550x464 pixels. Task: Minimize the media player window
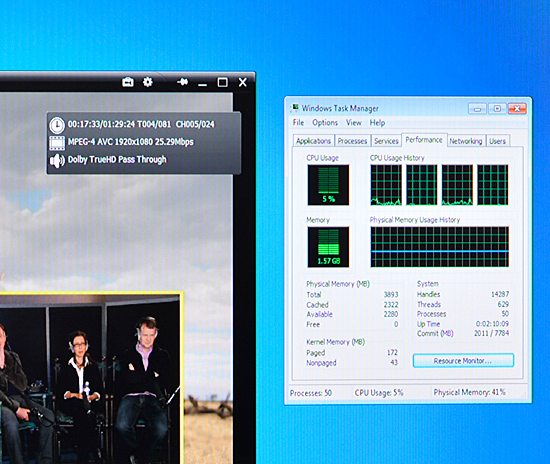(x=202, y=85)
